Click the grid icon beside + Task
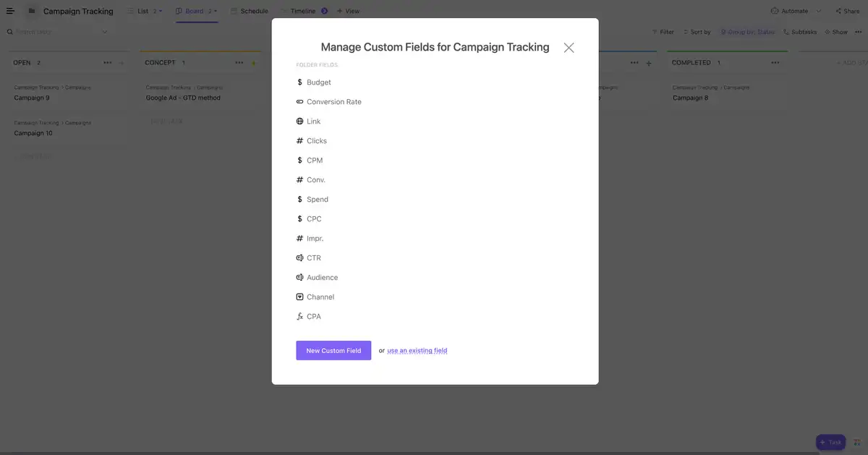Image resolution: width=868 pixels, height=455 pixels. pos(857,442)
